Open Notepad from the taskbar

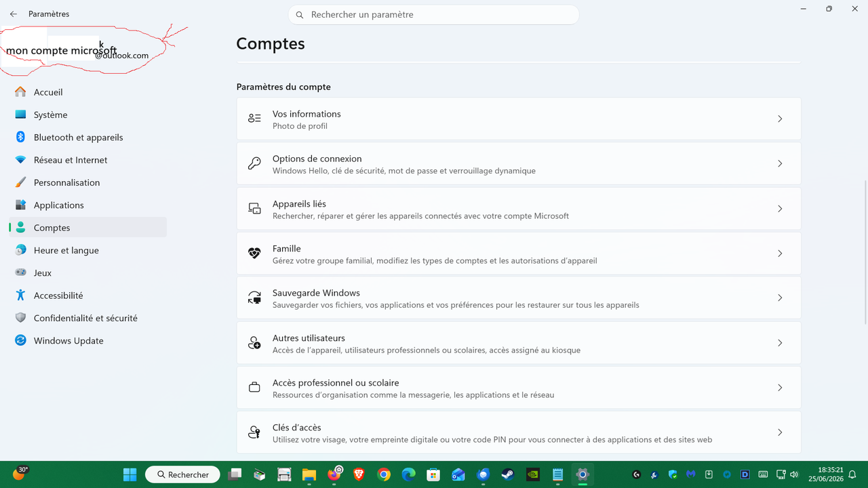pyautogui.click(x=557, y=474)
